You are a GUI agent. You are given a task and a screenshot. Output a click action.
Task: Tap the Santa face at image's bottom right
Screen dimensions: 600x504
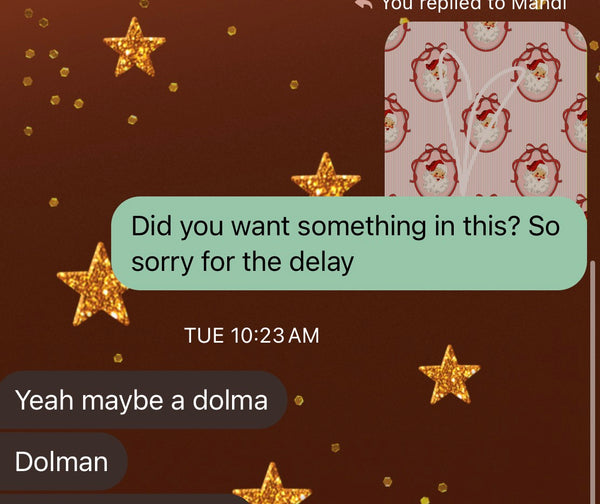coord(536,171)
